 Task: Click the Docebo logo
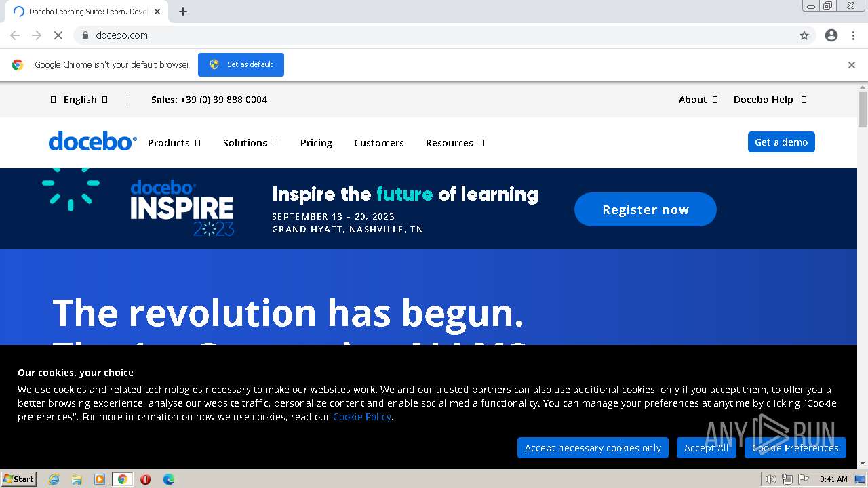pyautogui.click(x=93, y=142)
